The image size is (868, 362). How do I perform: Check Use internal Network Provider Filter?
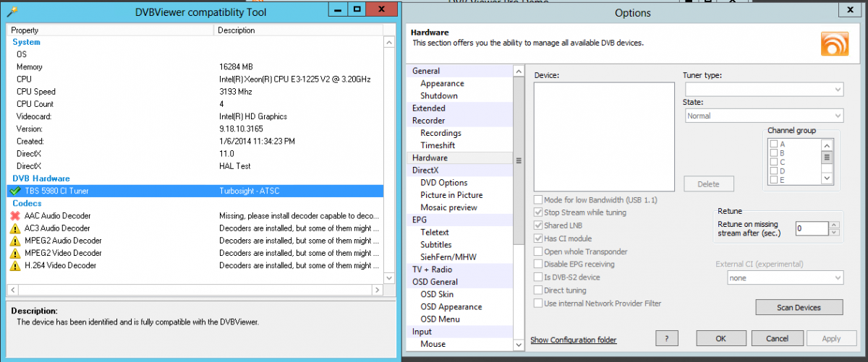click(x=537, y=303)
